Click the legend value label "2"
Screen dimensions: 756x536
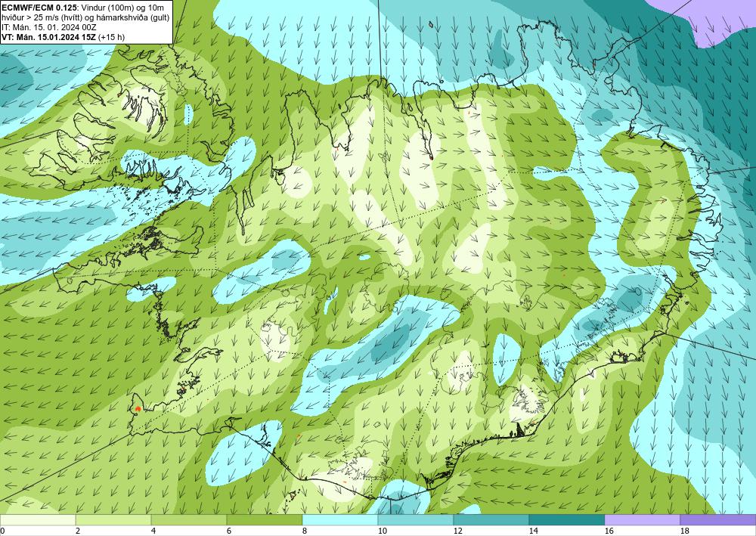tap(78, 531)
